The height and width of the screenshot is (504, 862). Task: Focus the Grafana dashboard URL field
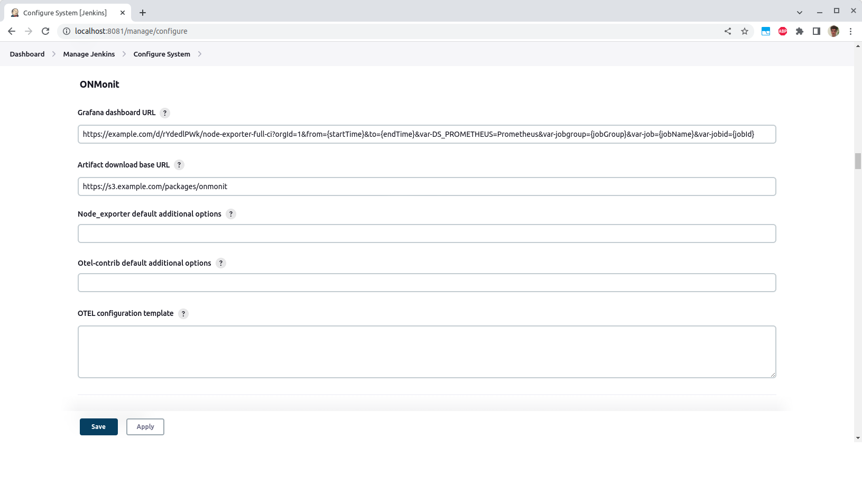click(427, 134)
